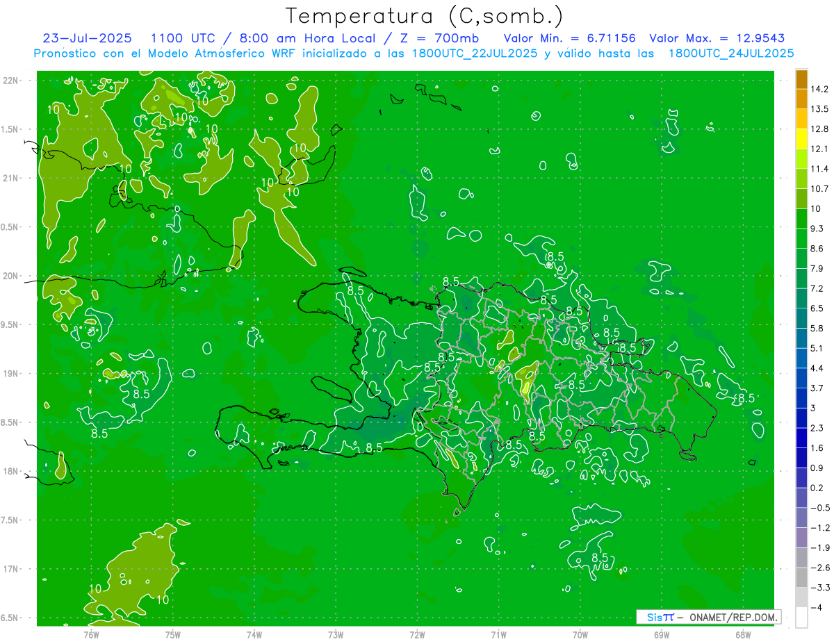Click the legend value "7.9"
This screenshot has width=834, height=644.
(817, 269)
